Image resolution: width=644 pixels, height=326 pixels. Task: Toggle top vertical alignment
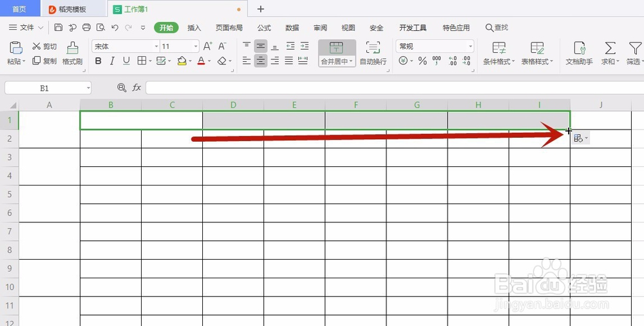(x=247, y=46)
